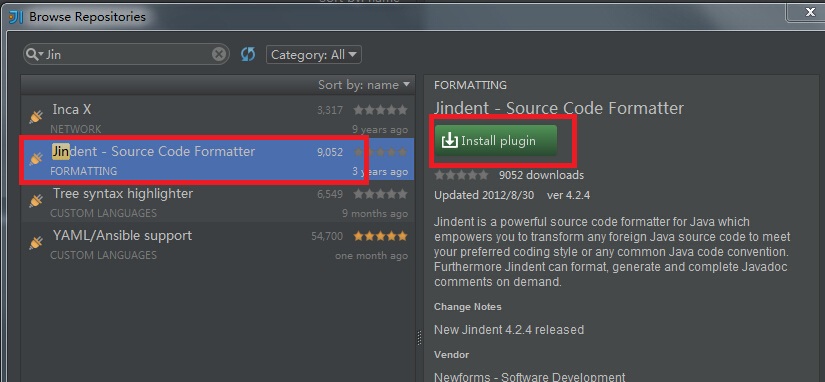
Task: Click the YAML/Ansible five-star rating
Action: [x=380, y=236]
